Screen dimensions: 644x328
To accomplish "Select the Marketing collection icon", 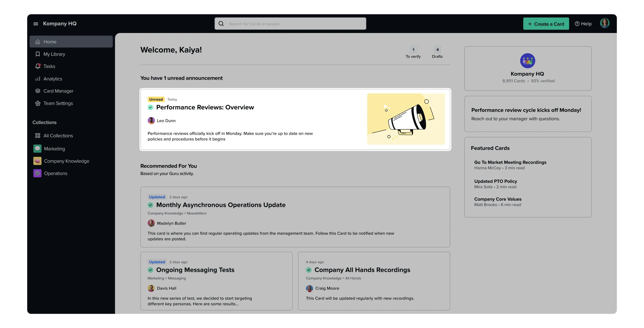I will (37, 149).
